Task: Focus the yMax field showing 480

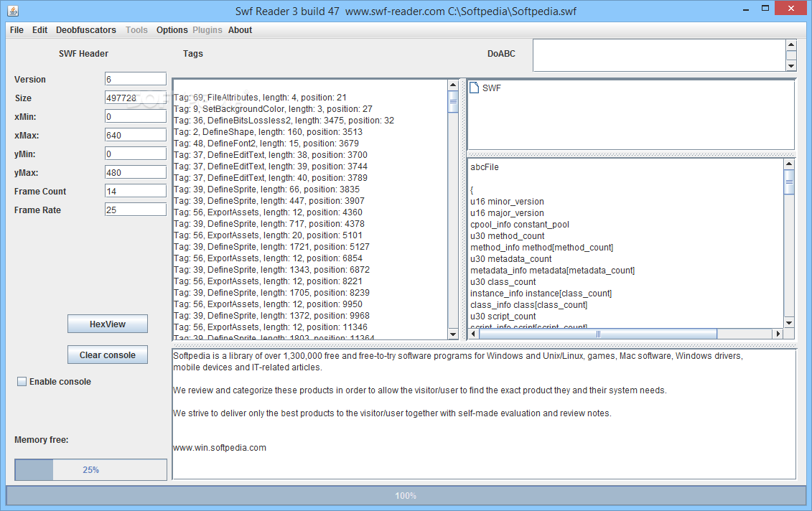Action: [x=136, y=172]
